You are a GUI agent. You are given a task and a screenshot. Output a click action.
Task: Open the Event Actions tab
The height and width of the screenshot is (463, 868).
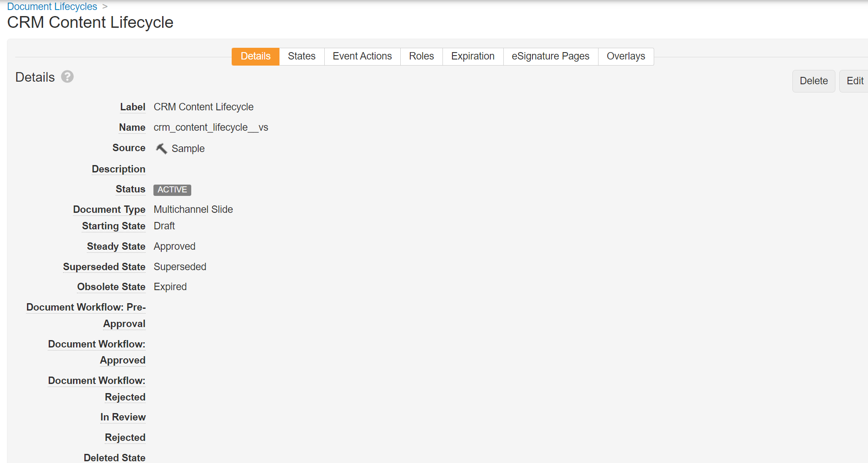tap(362, 56)
